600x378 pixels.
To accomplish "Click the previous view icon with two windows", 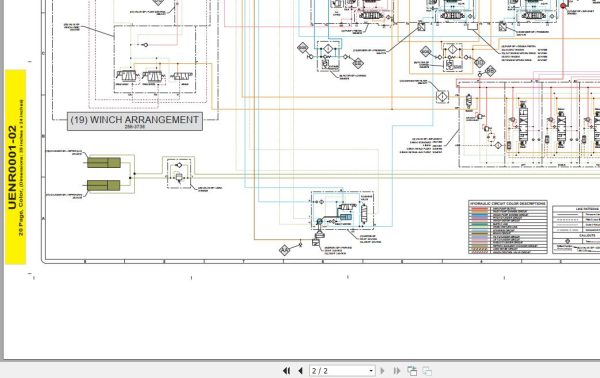I will coord(412,371).
